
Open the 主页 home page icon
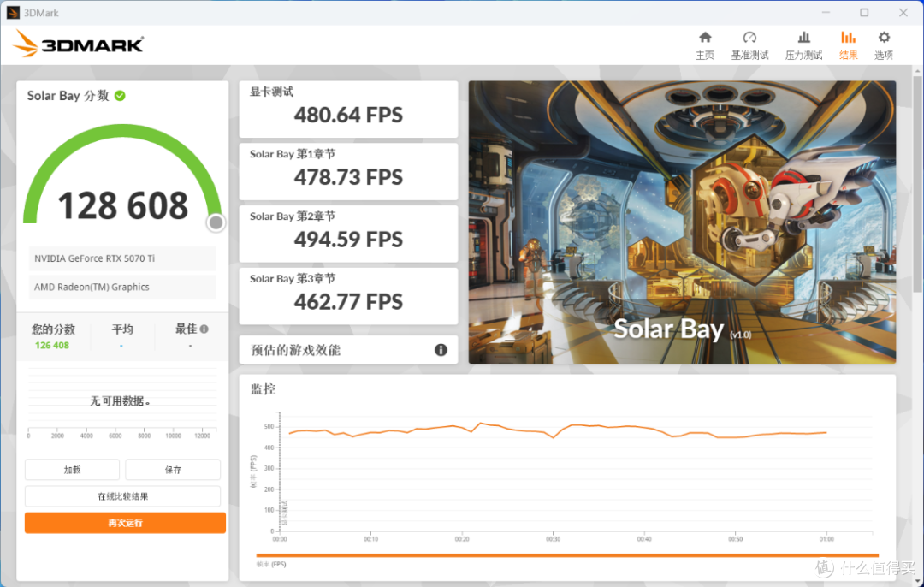(x=704, y=44)
